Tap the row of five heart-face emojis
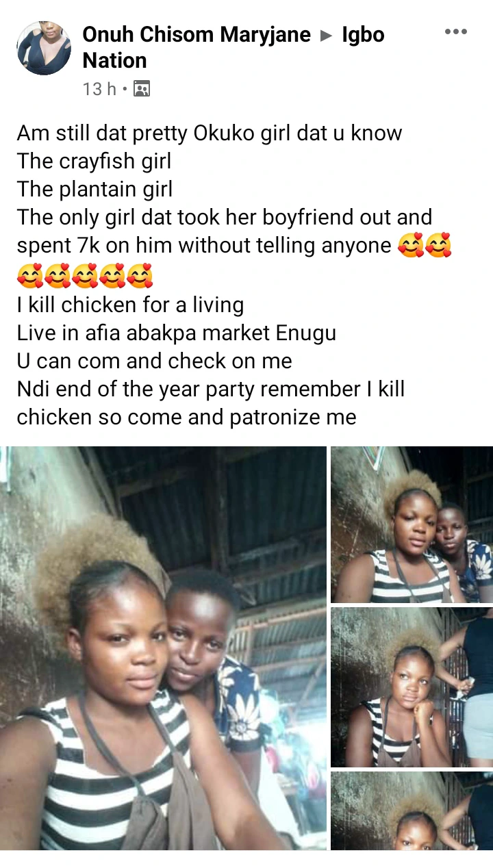This screenshot has height=868, width=493. 84,275
